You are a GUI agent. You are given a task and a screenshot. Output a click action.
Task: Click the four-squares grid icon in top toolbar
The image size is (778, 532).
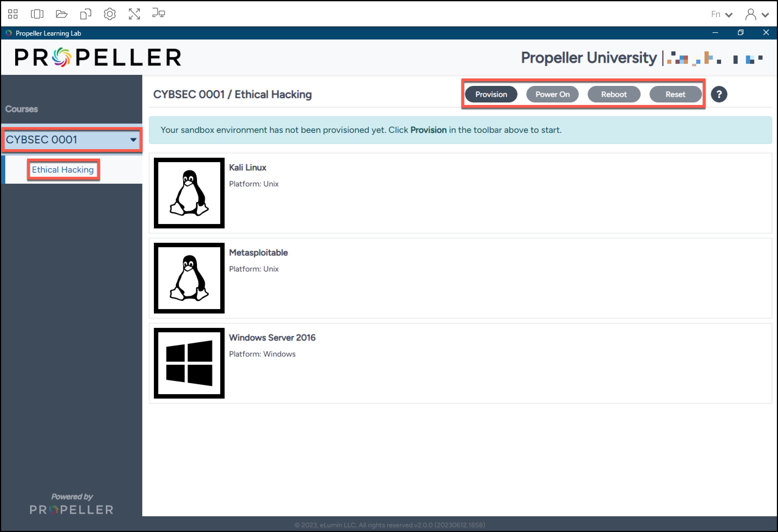point(13,14)
